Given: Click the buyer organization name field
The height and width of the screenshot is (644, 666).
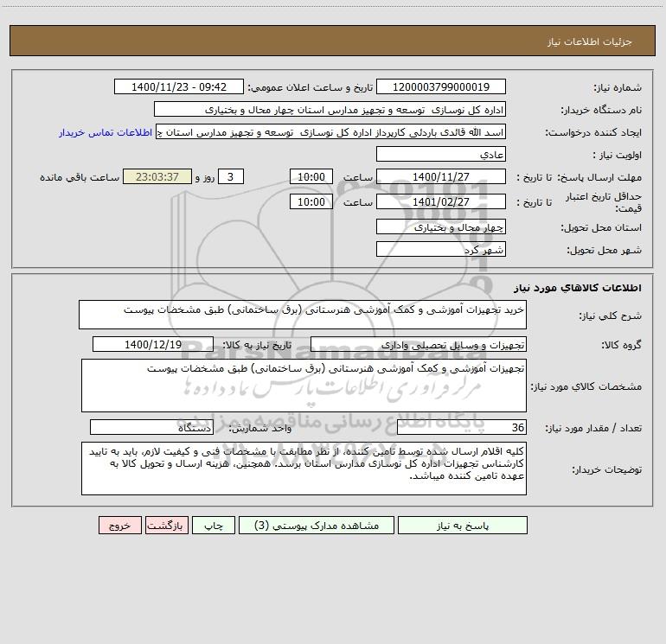Looking at the screenshot, I should click(330, 109).
